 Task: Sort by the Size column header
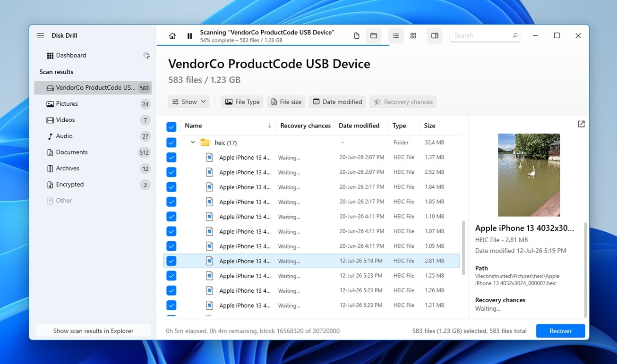(x=429, y=126)
